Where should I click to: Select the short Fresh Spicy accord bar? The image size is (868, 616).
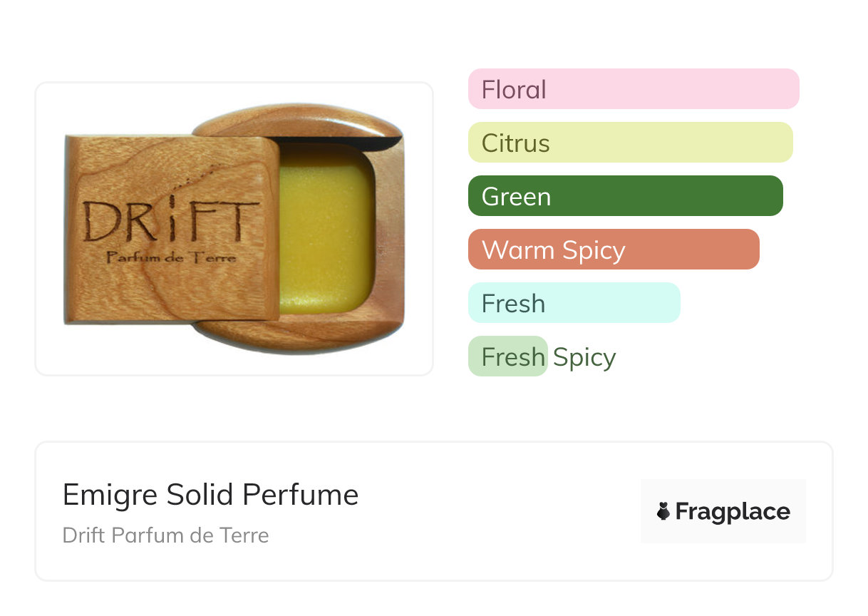pyautogui.click(x=507, y=356)
